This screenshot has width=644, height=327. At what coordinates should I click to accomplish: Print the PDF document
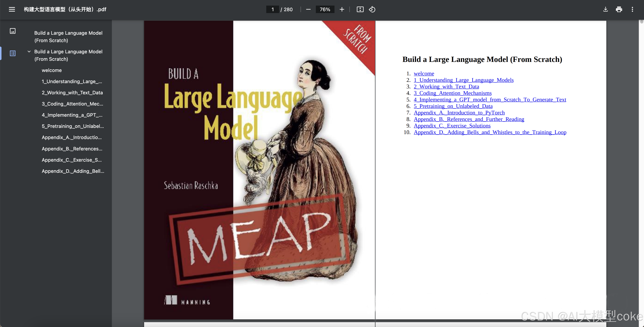click(x=619, y=10)
